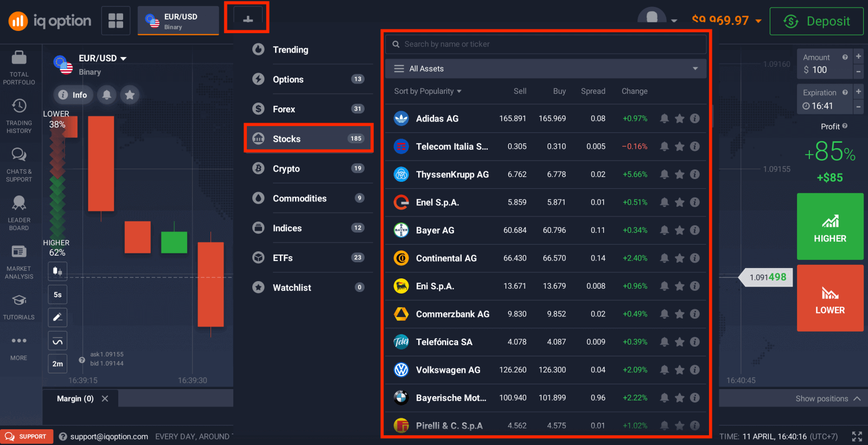Star Volkswagen AG to watchlist
The image size is (868, 445).
(679, 370)
